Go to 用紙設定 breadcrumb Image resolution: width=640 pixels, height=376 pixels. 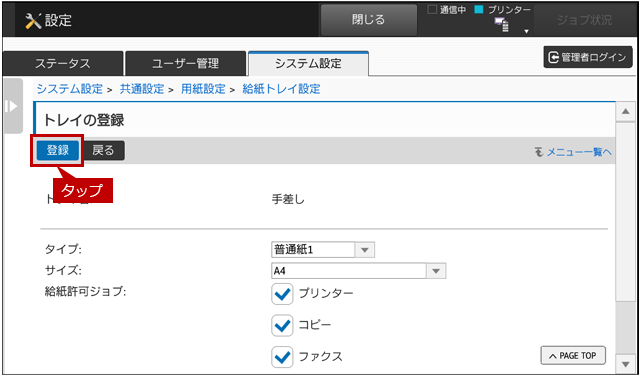[x=203, y=89]
